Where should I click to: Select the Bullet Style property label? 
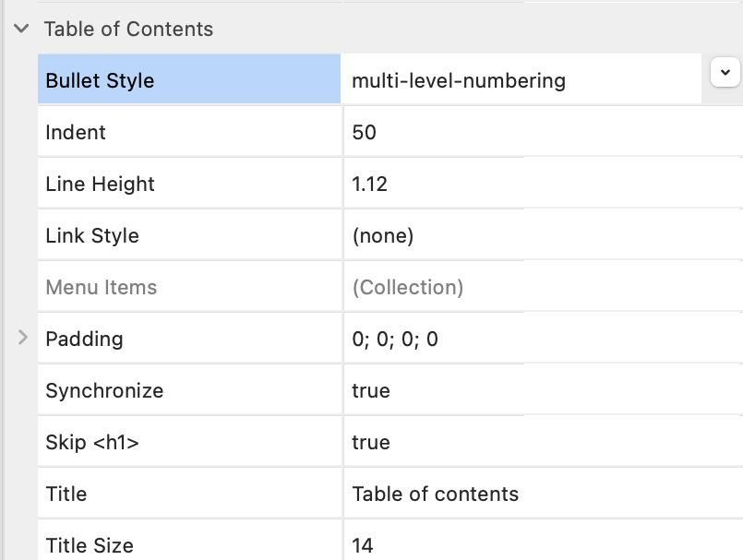click(100, 80)
